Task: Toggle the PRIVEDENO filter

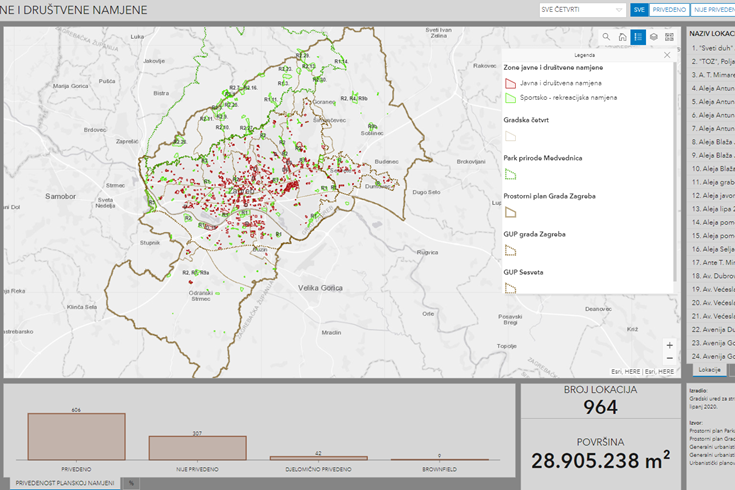Action: [669, 10]
